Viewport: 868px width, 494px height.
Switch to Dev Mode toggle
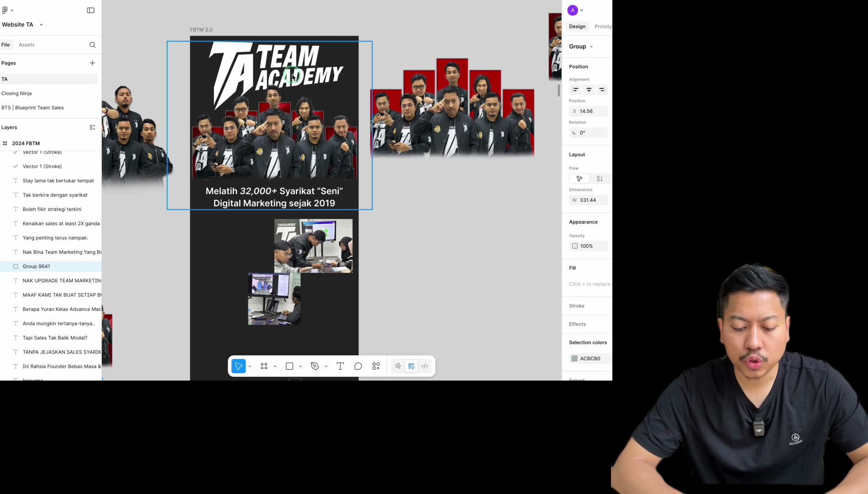click(425, 366)
